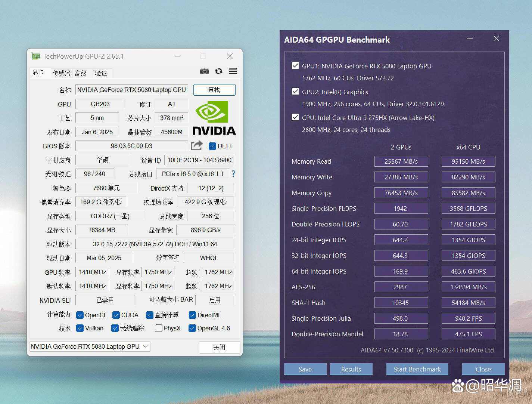Click the 7680 单元 shaders field
Image resolution: width=532 pixels, height=404 pixels.
point(106,188)
